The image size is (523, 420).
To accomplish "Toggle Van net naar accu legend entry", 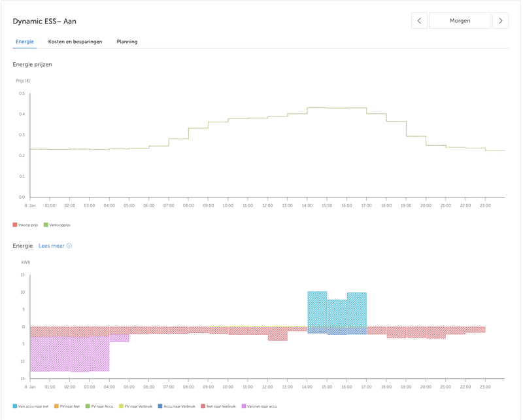I will click(261, 406).
